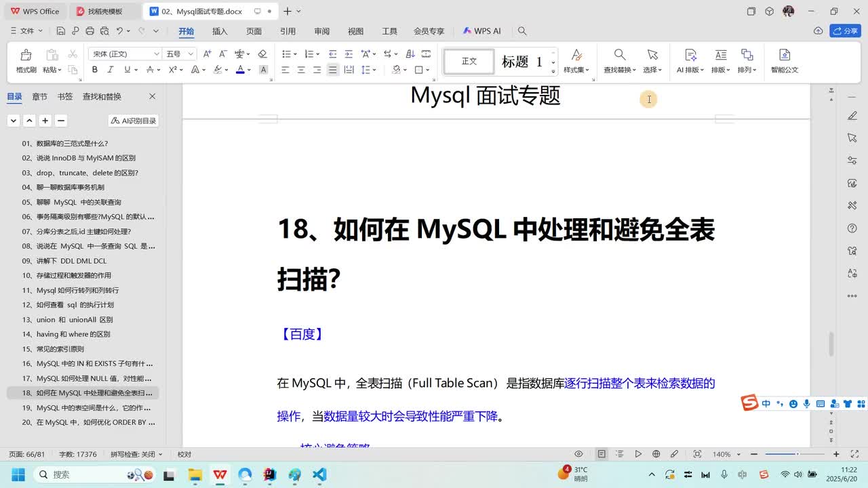The height and width of the screenshot is (488, 868).
Task: Click increase indent icon
Action: tap(349, 54)
